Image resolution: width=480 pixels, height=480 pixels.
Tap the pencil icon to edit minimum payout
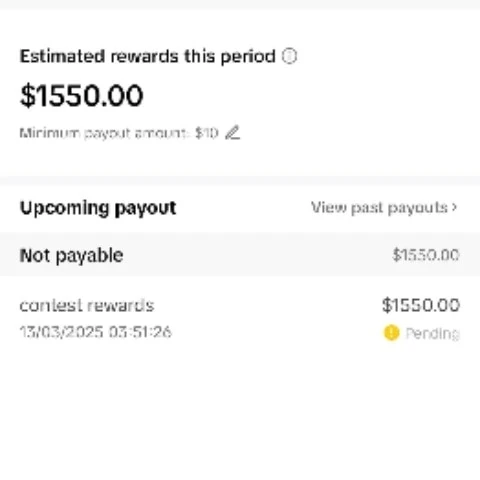(233, 133)
